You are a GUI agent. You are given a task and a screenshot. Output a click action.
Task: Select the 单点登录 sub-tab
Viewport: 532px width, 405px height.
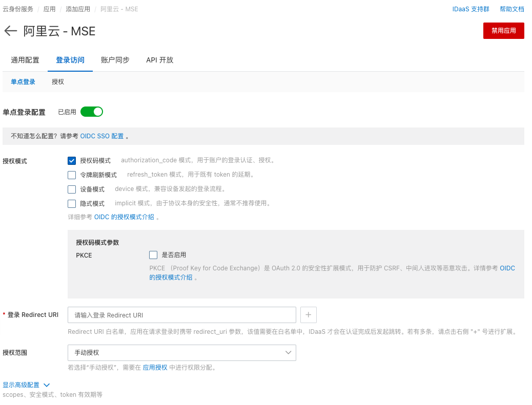coord(23,82)
